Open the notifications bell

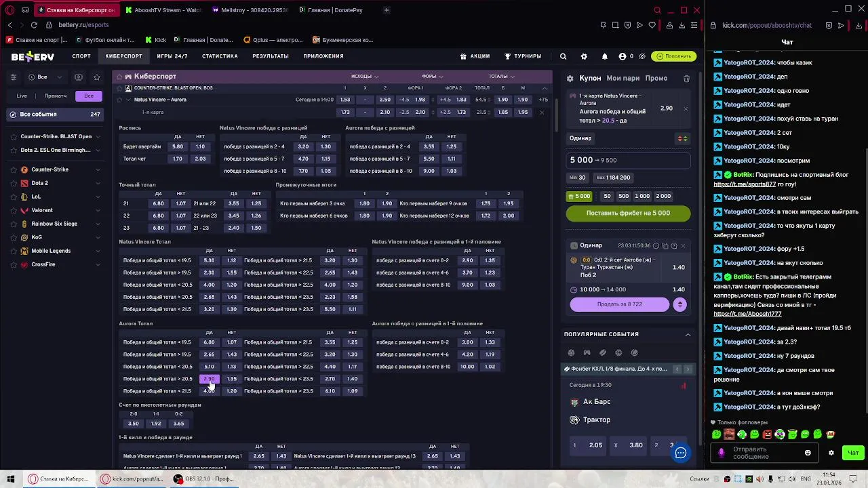click(x=605, y=56)
